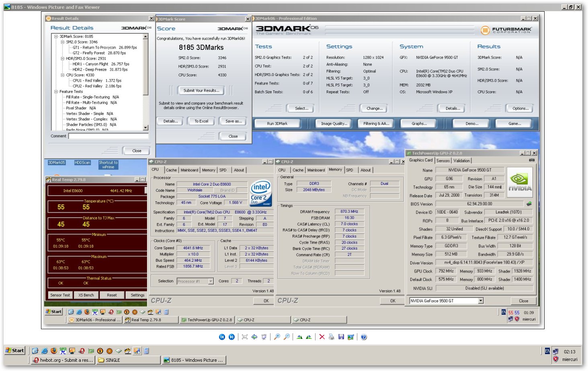The height and width of the screenshot is (371, 588).
Task: Select Cache tab in right CPU-Z window
Action: 298,170
